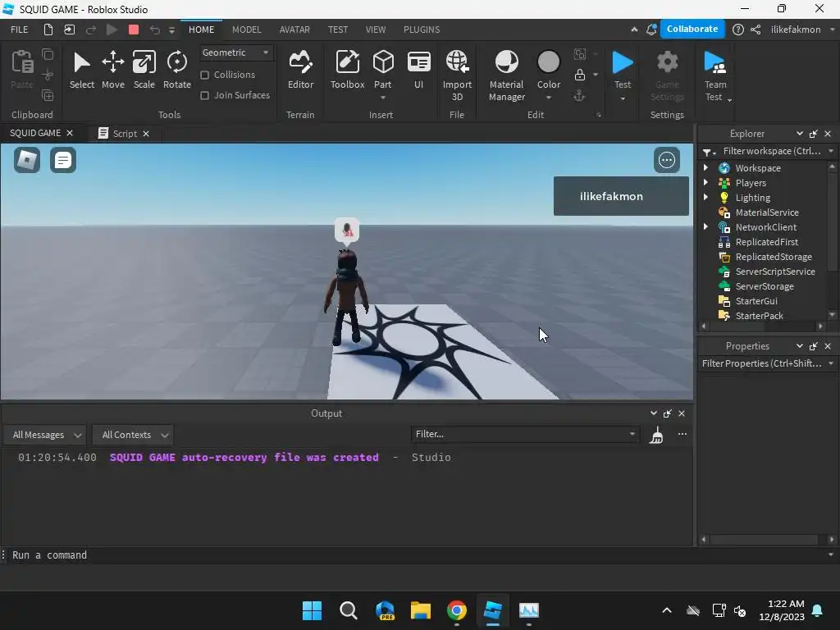
Task: Click the Color swatch circle
Action: pyautogui.click(x=549, y=62)
